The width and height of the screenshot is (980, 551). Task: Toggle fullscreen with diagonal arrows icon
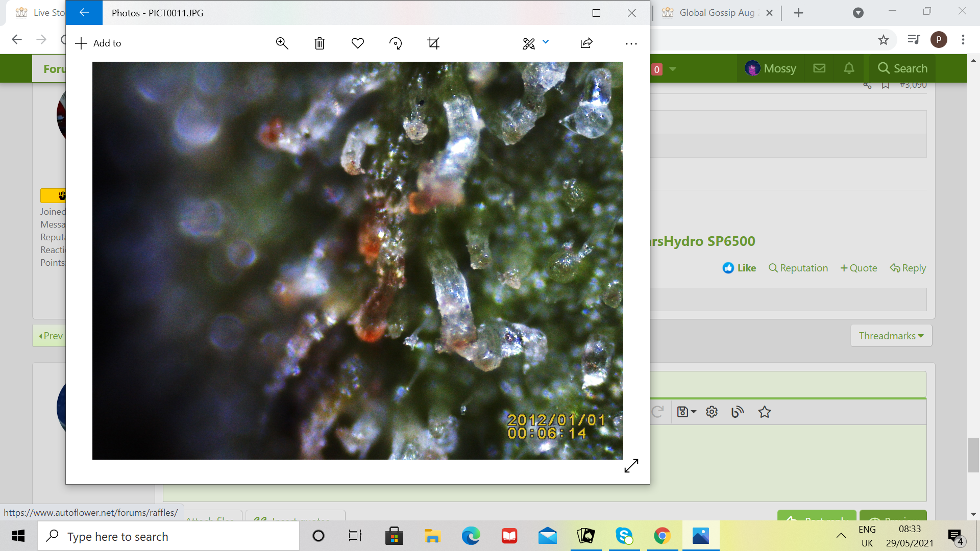631,465
